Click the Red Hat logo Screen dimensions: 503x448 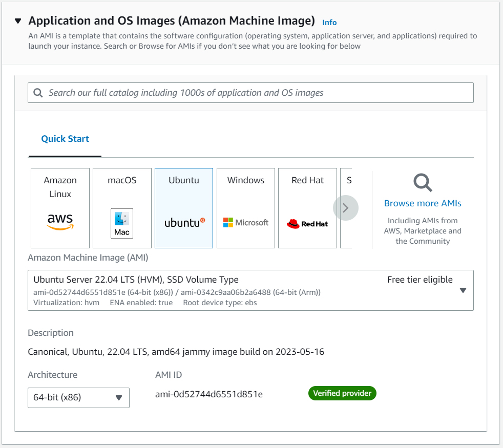[307, 224]
